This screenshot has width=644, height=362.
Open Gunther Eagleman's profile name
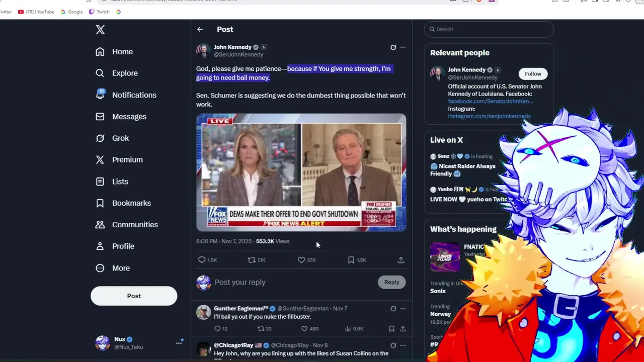[x=241, y=308]
